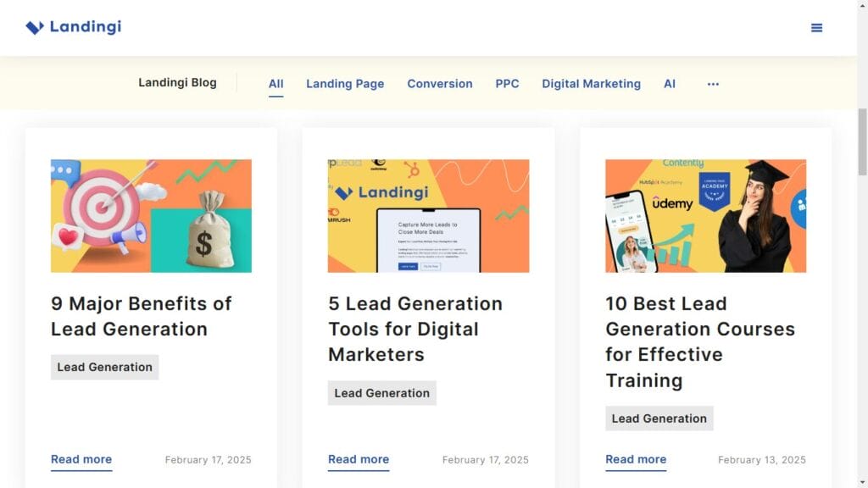Open the target and money bag thumbnail
Image resolution: width=868 pixels, height=488 pixels.
pyautogui.click(x=151, y=216)
